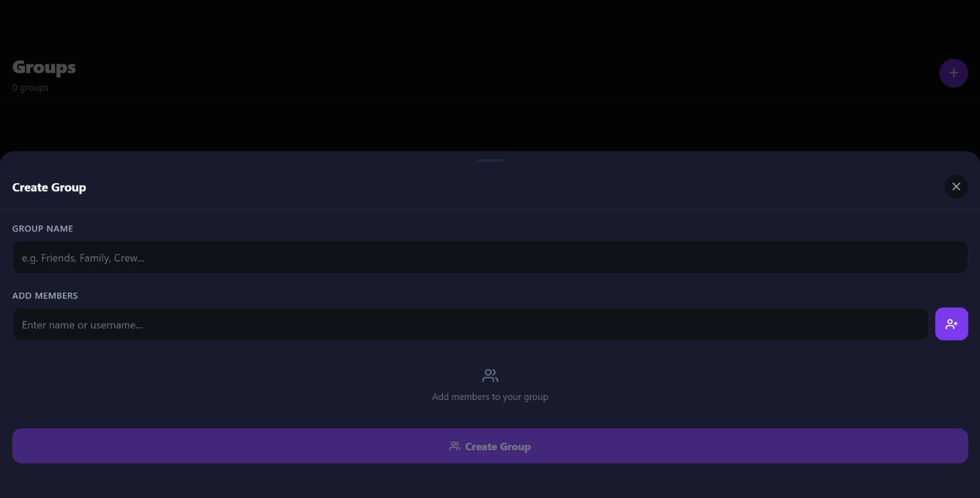Click the ADD MEMBERS label
The height and width of the screenshot is (498, 980).
[x=45, y=295]
